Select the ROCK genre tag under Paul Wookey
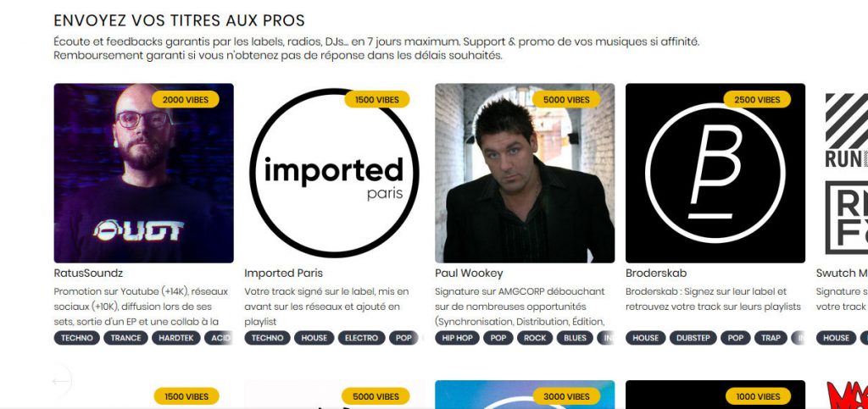The image size is (868, 409). (535, 338)
